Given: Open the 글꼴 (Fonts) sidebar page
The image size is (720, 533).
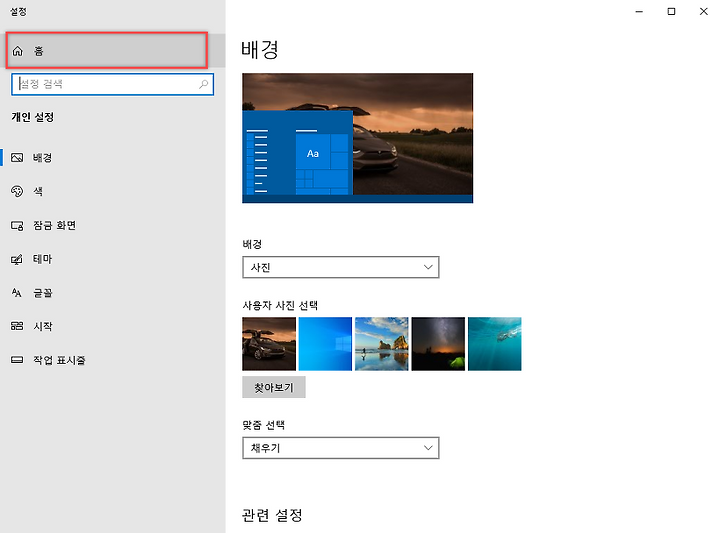Looking at the screenshot, I should coord(112,293).
